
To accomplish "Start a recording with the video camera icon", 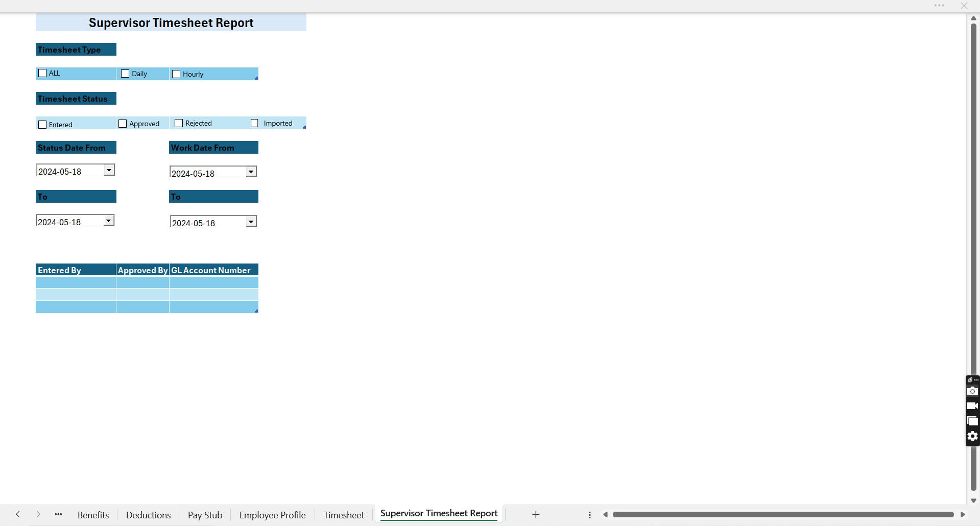I will point(973,406).
